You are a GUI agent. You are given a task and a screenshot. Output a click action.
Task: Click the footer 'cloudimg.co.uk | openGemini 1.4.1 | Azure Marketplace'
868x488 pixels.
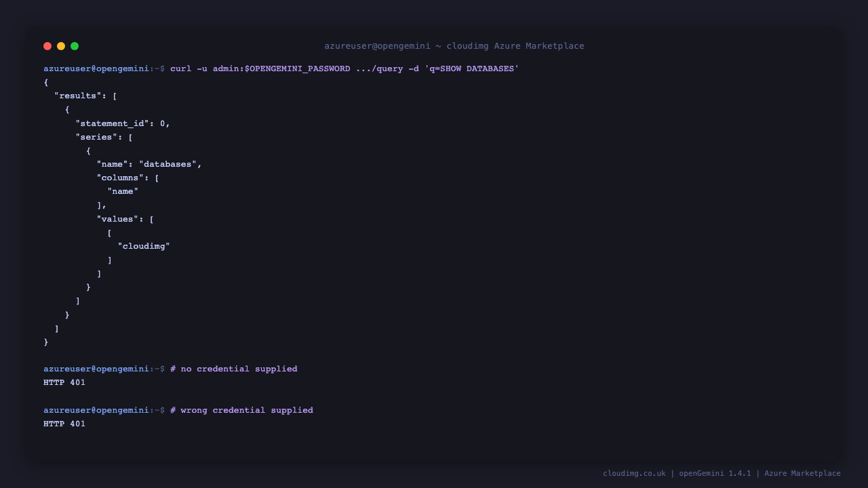722,473
